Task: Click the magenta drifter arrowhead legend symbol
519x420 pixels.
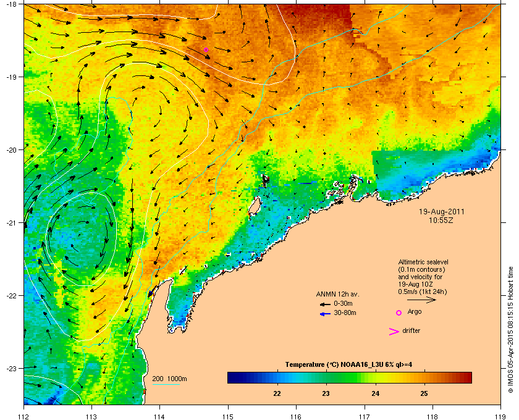Action: [394, 332]
